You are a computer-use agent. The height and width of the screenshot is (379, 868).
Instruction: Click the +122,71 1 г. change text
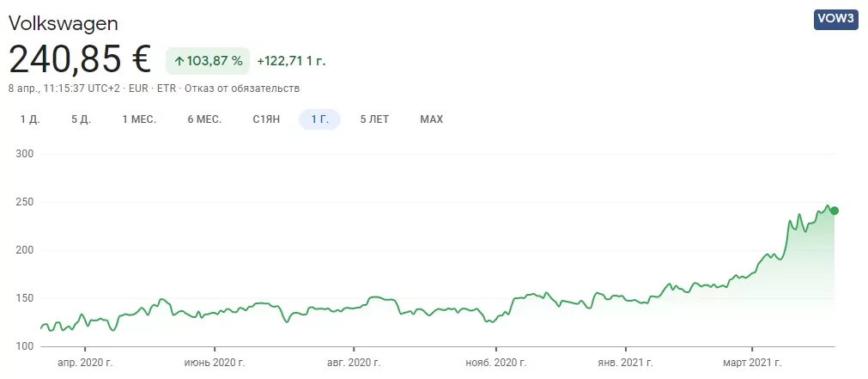291,62
